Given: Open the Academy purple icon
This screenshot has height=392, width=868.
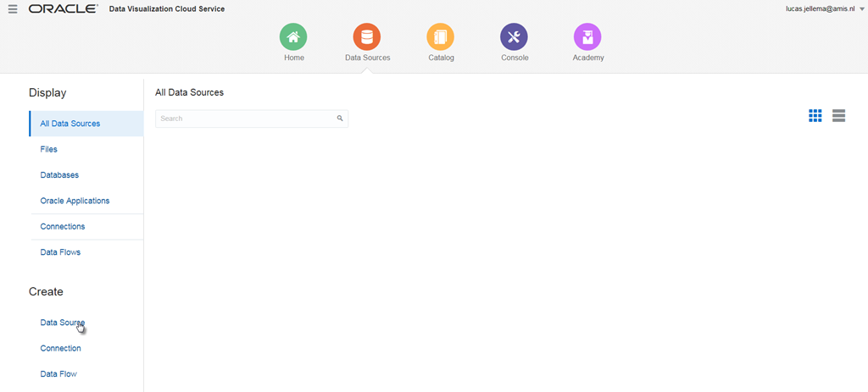Looking at the screenshot, I should pyautogui.click(x=587, y=37).
